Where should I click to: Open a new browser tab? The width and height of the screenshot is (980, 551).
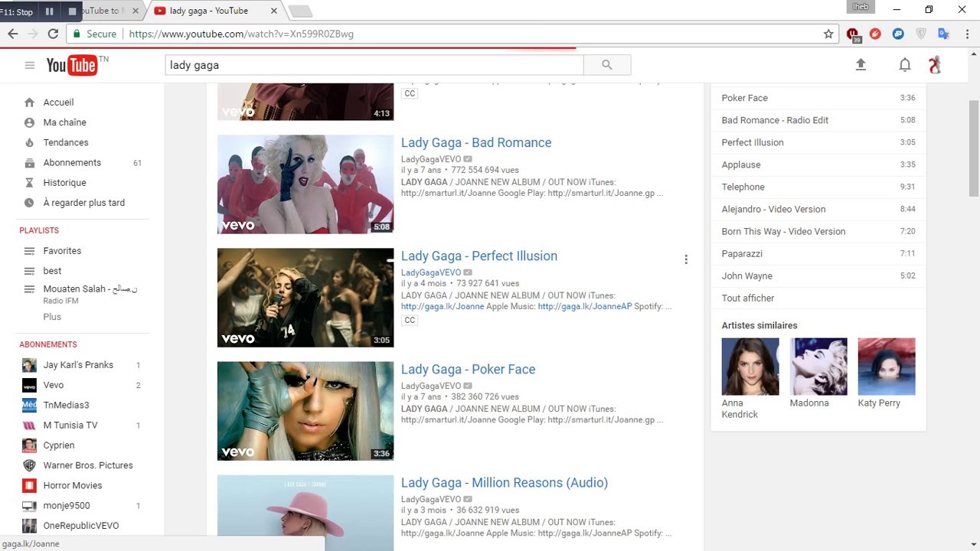coord(300,11)
